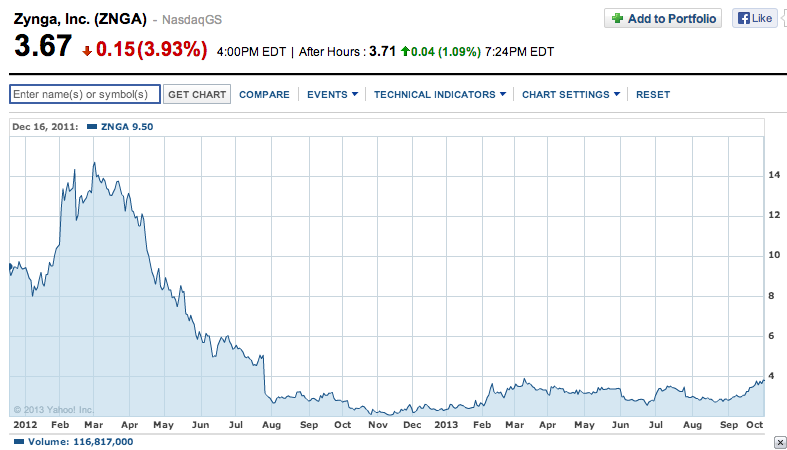787x450 pixels.
Task: Click the Volume legend color swatch
Action: click(19, 442)
